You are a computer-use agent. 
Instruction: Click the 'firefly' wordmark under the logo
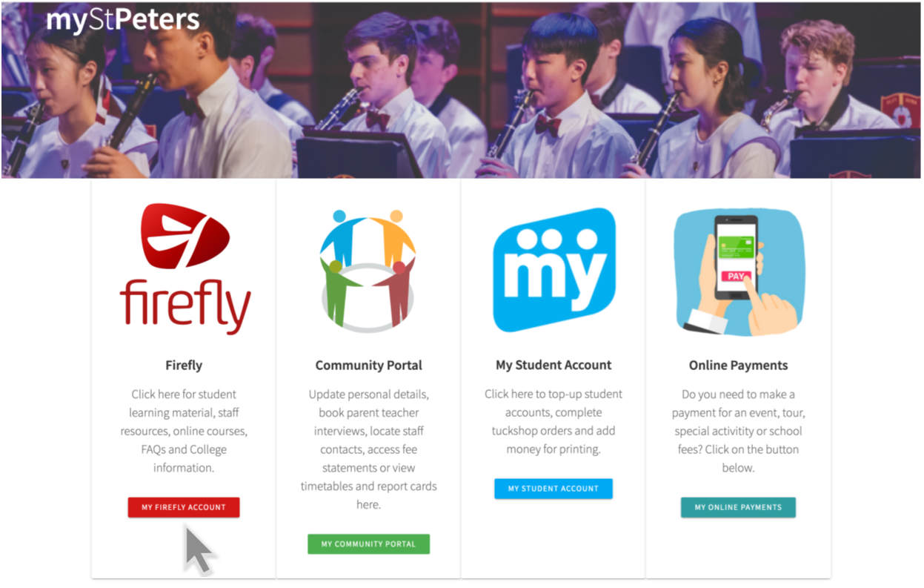pyautogui.click(x=185, y=304)
